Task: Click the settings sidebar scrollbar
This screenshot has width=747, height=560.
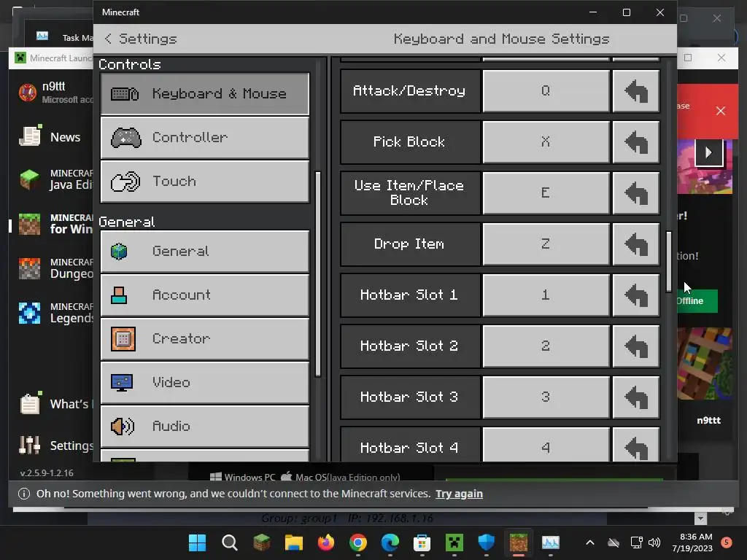Action: (318, 274)
